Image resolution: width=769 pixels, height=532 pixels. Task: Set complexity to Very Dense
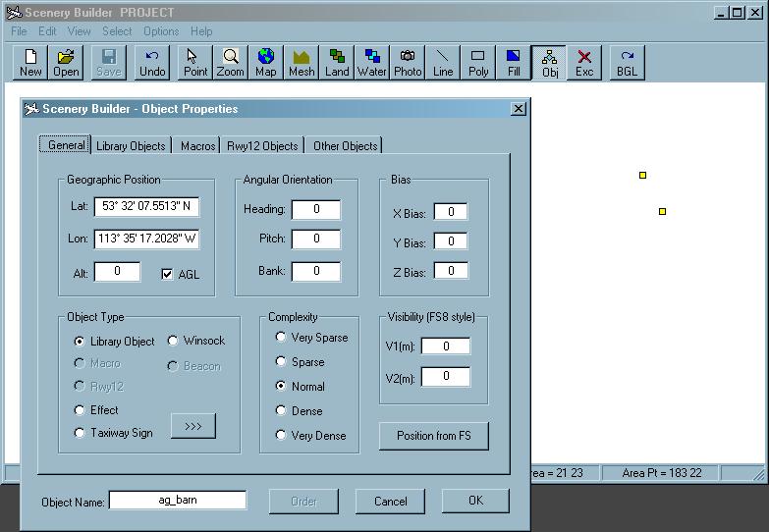(x=281, y=435)
